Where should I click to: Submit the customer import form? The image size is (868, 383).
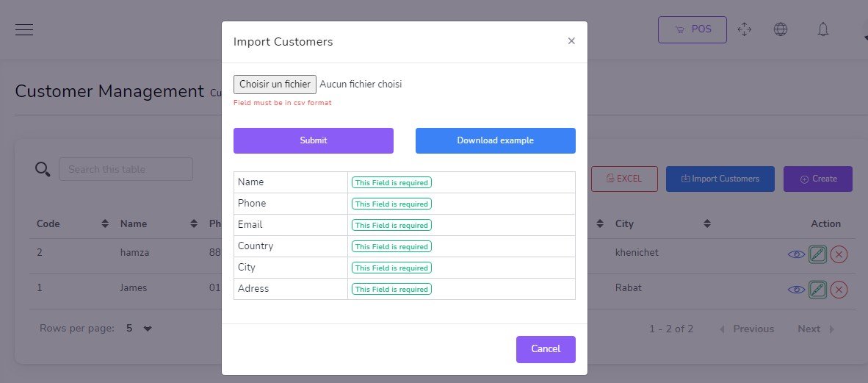click(314, 140)
